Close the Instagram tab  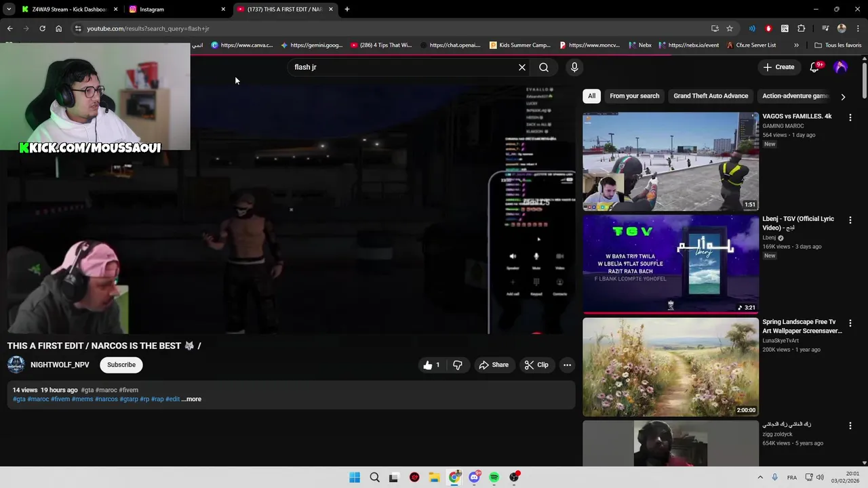point(223,9)
